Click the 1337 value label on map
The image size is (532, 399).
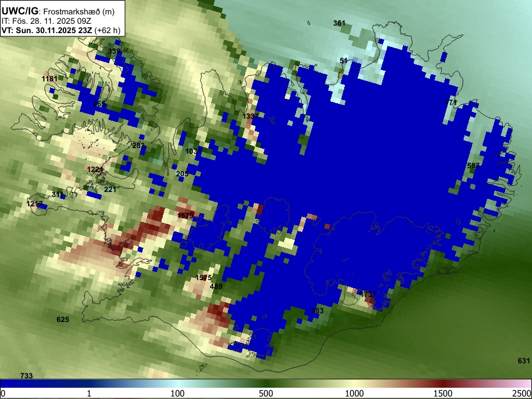(x=250, y=116)
